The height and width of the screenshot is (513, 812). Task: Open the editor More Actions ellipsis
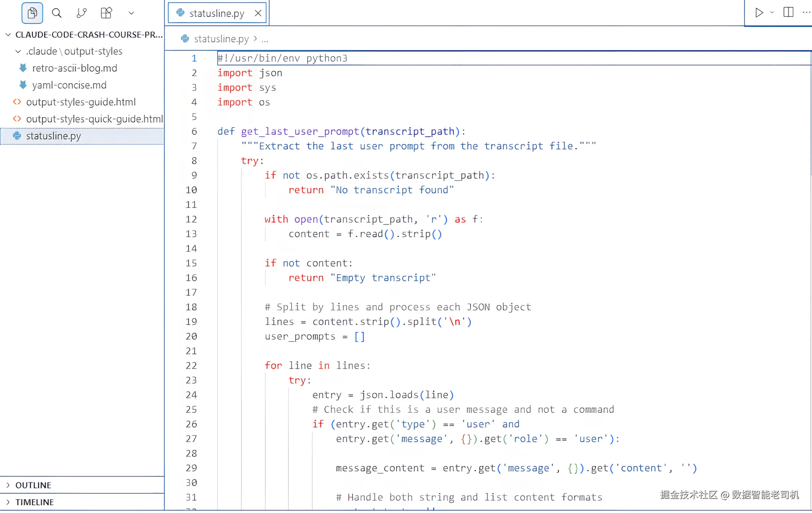pyautogui.click(x=806, y=12)
